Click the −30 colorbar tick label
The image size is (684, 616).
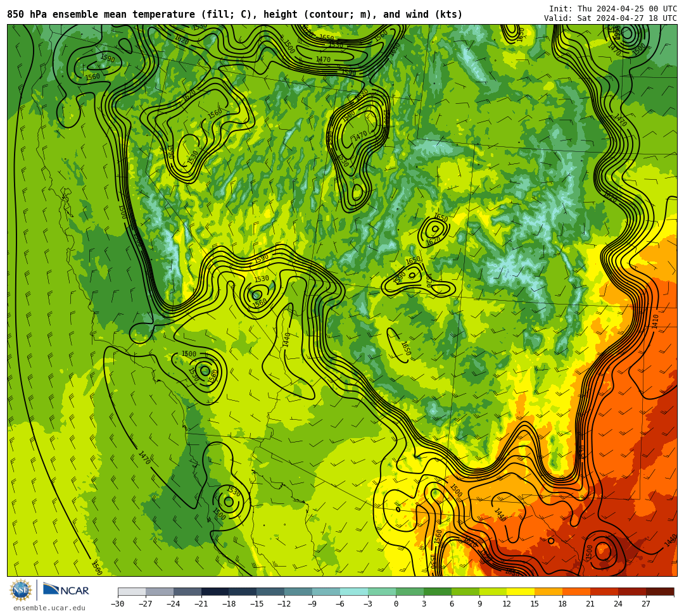tap(118, 604)
